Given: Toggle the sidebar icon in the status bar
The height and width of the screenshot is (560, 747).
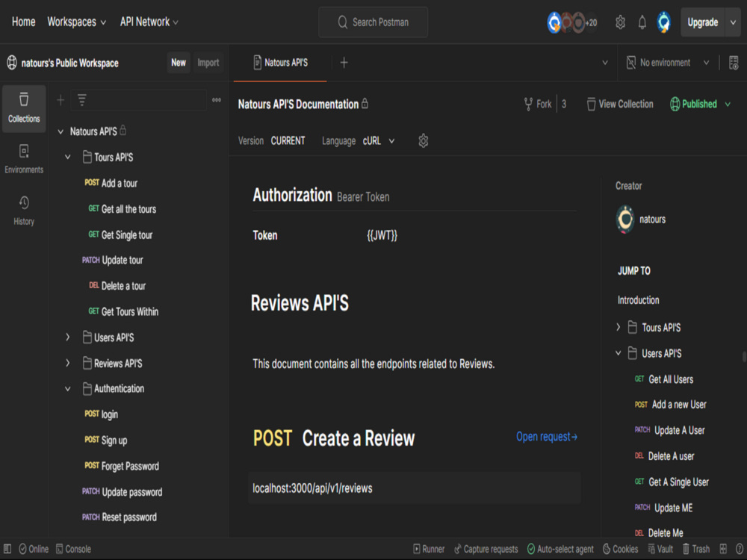Looking at the screenshot, I should coord(7,549).
